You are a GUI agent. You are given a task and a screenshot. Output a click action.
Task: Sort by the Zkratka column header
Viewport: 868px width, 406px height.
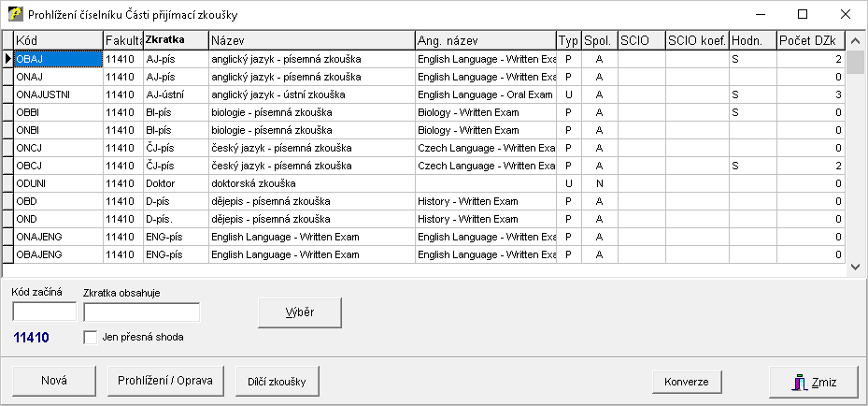[x=175, y=40]
